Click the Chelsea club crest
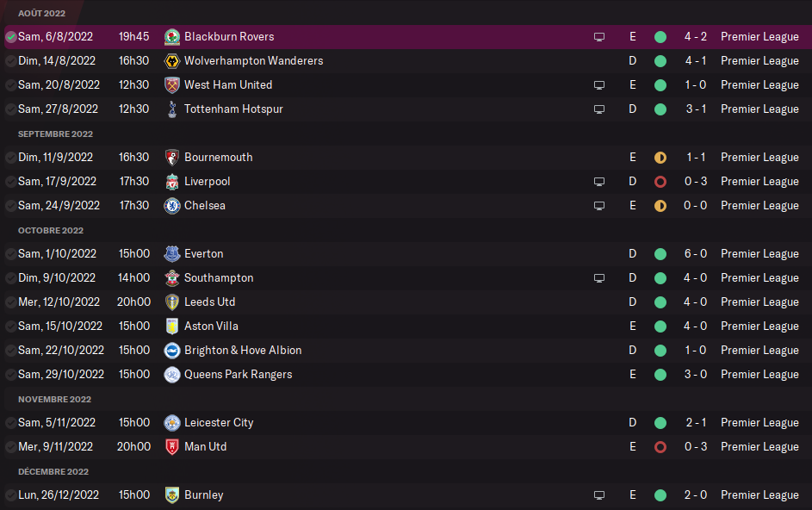Image resolution: width=812 pixels, height=510 pixels. pyautogui.click(x=172, y=206)
